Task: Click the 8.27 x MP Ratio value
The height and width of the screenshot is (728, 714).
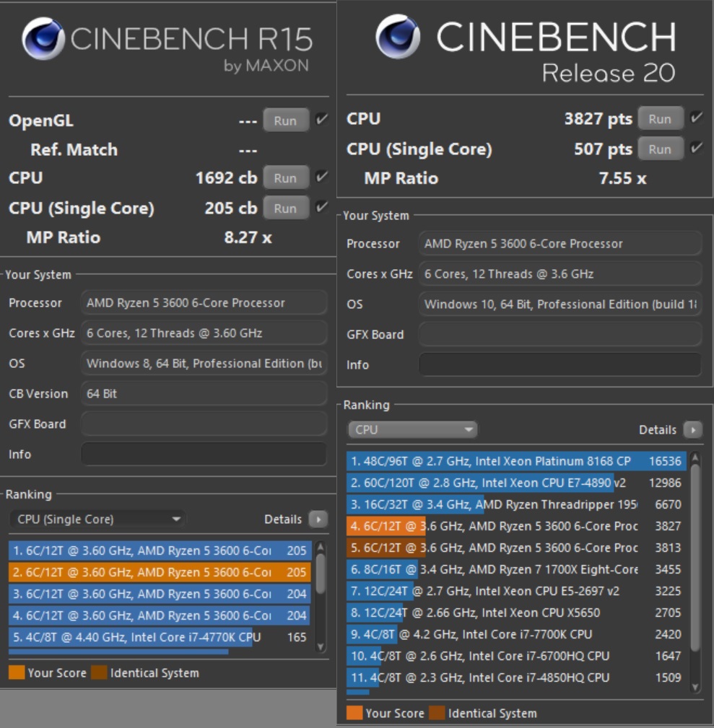Action: [248, 237]
